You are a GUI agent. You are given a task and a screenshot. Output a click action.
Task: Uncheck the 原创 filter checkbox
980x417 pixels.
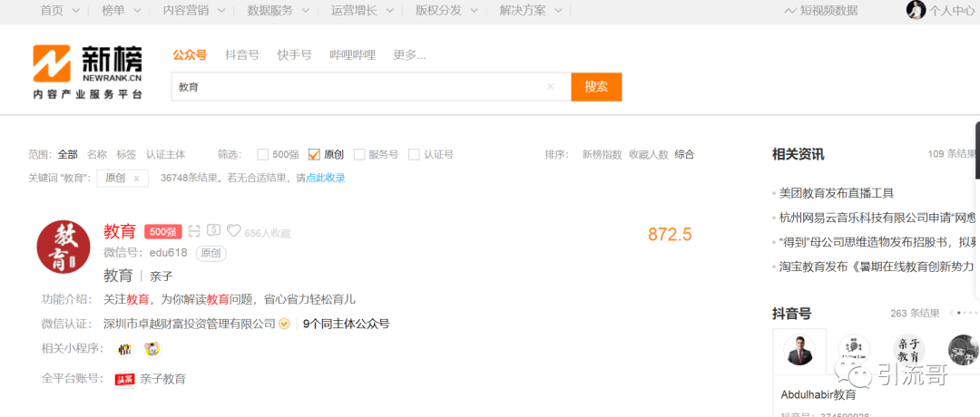coord(314,154)
